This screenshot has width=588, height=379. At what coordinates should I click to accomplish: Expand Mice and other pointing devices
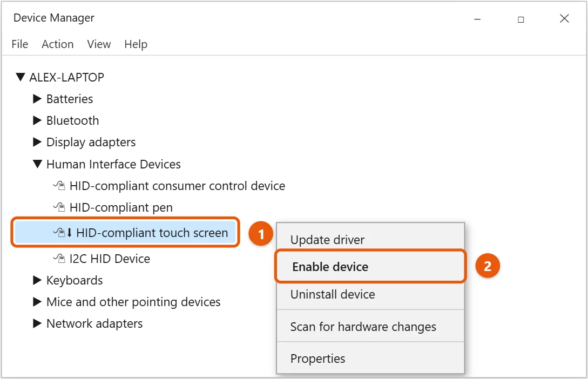coord(37,302)
